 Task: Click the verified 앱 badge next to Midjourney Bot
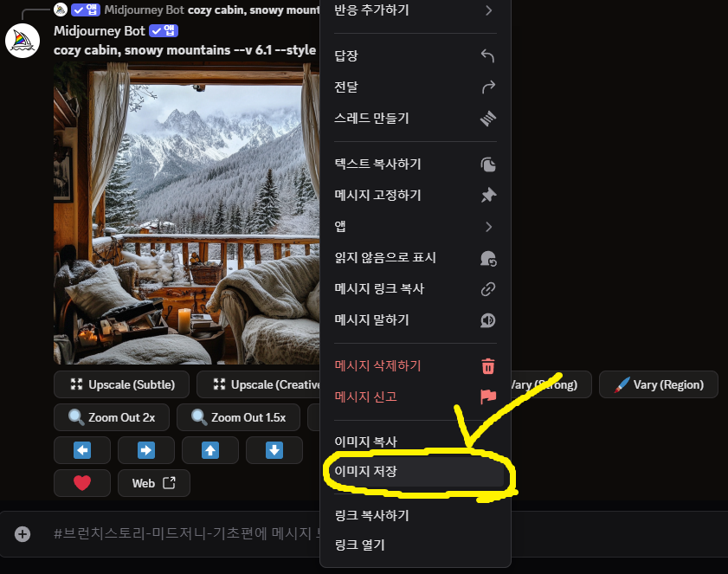[164, 30]
